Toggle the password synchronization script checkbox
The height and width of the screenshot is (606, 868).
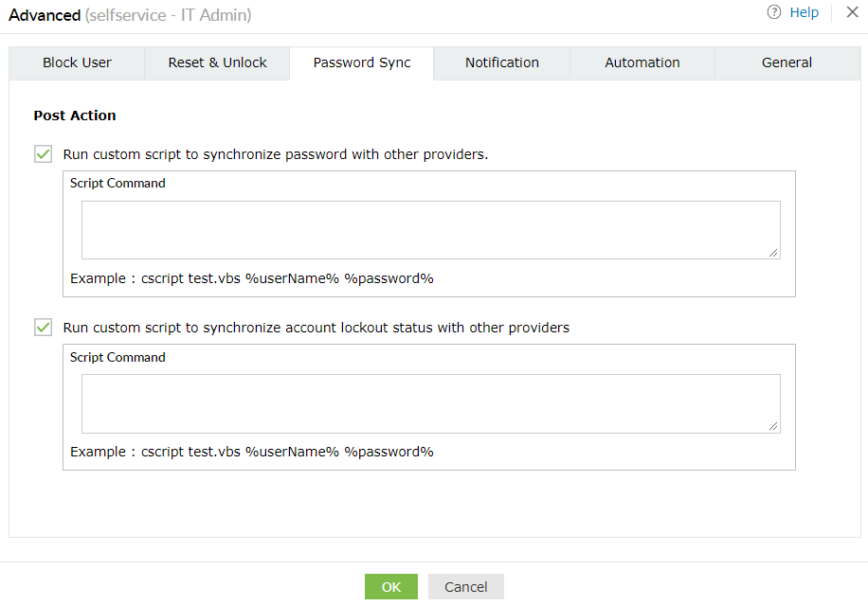[43, 153]
